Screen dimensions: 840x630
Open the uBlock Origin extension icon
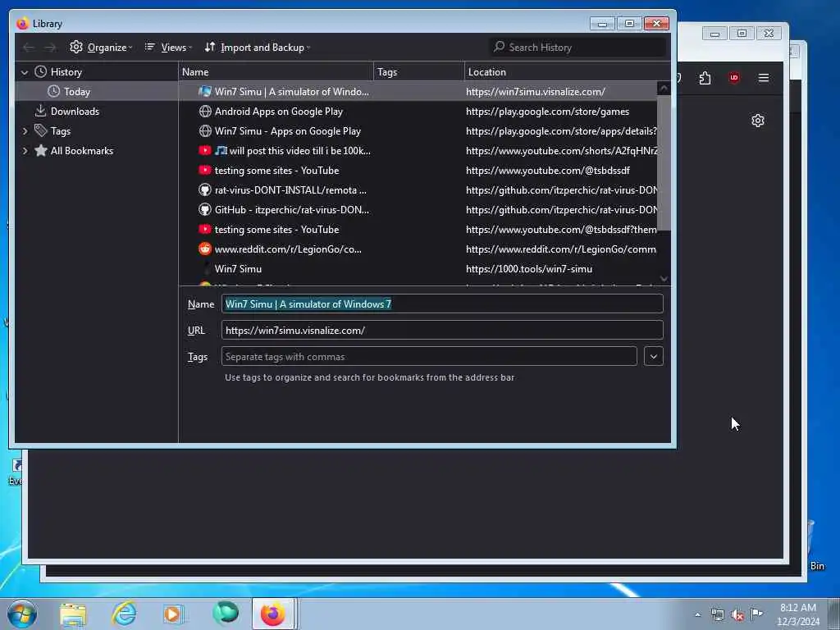[x=734, y=78]
